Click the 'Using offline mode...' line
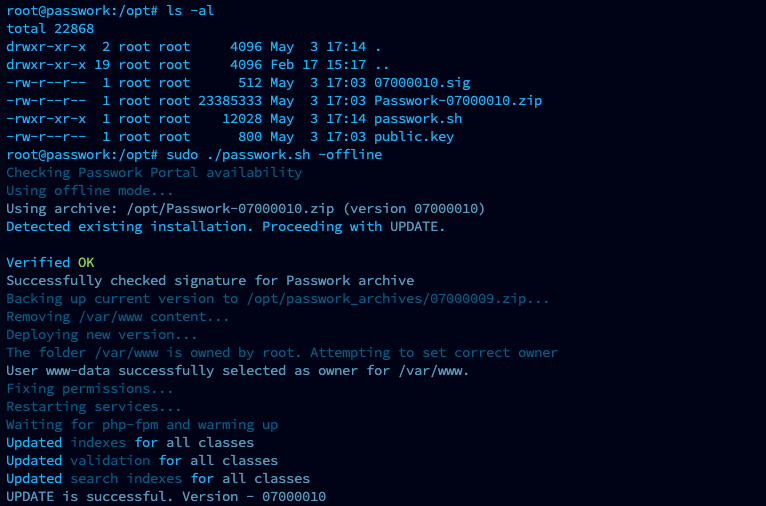Viewport: 766px width, 506px height. coord(90,191)
